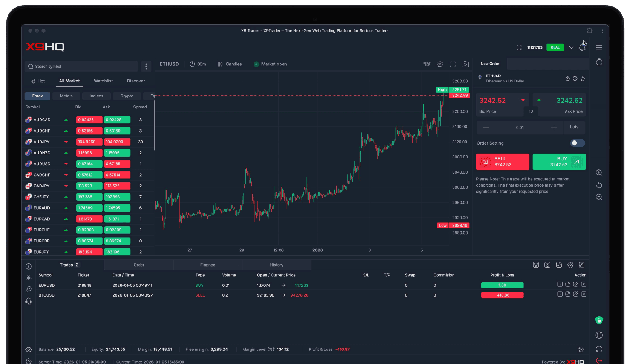Image resolution: width=630 pixels, height=364 pixels.
Task: Select Metals category
Action: (66, 96)
